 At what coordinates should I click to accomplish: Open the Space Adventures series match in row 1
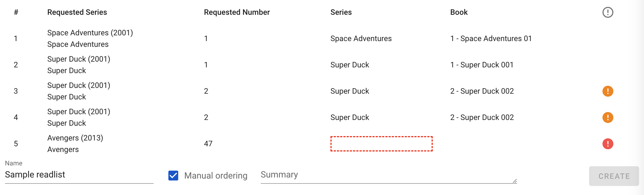[x=361, y=39]
